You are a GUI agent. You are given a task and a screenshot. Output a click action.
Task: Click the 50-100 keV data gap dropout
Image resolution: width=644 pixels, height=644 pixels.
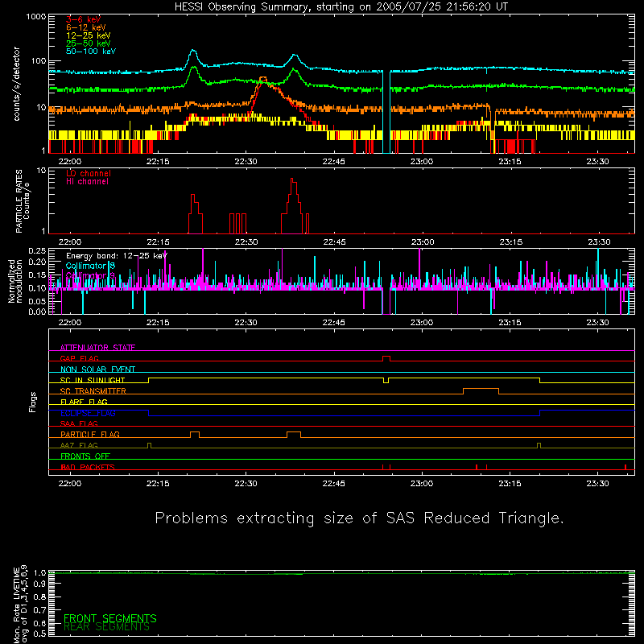point(386,112)
